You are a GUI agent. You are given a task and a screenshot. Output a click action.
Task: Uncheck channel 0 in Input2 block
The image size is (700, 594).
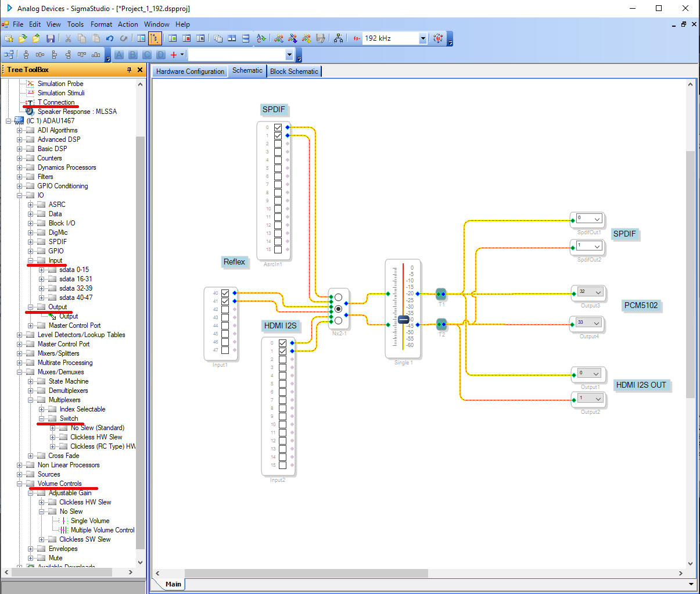pyautogui.click(x=282, y=343)
